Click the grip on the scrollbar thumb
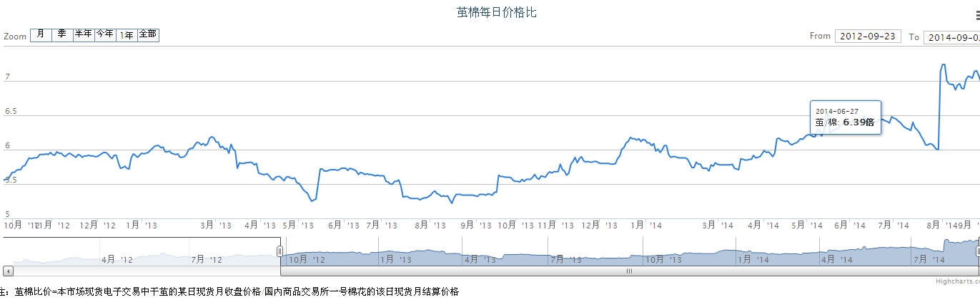Screen dimensions: 980x300 [x=630, y=271]
